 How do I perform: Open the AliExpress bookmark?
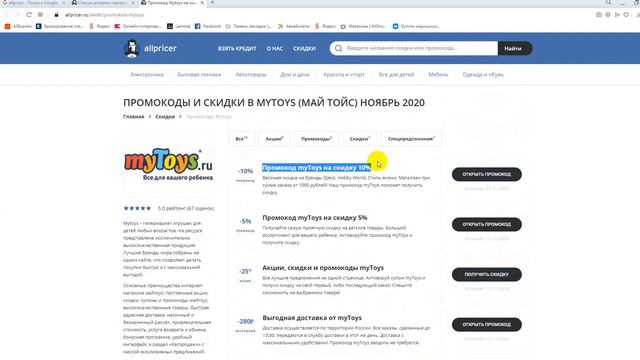[x=18, y=26]
